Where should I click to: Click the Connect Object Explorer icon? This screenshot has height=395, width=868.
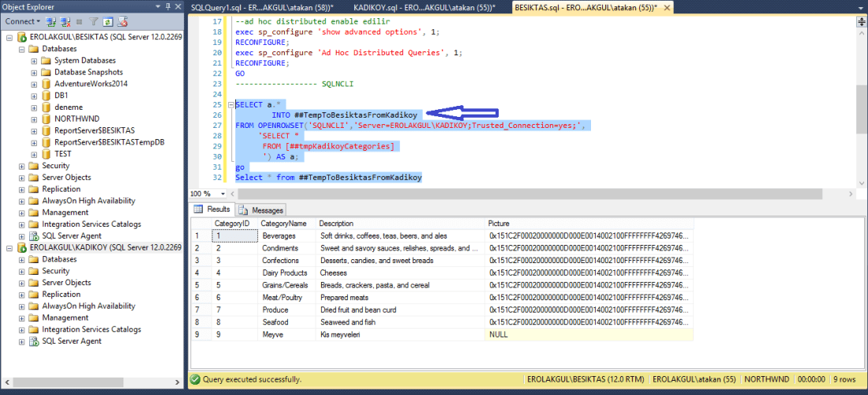(x=51, y=21)
